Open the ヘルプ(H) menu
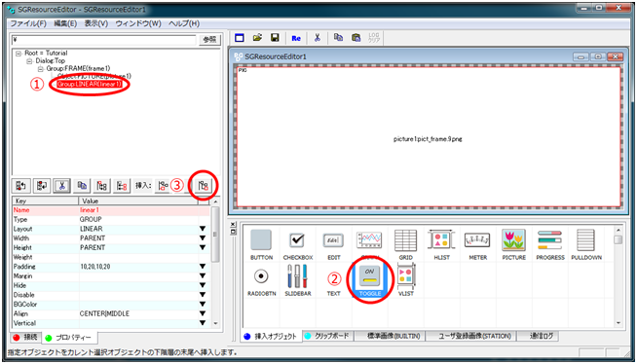Image resolution: width=637 pixels, height=364 pixels. (184, 23)
